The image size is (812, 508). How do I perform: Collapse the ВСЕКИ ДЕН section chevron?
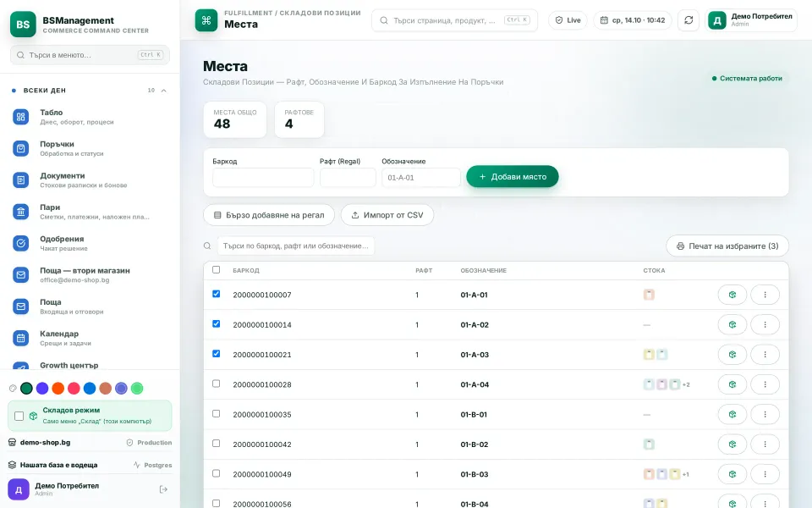click(x=163, y=91)
